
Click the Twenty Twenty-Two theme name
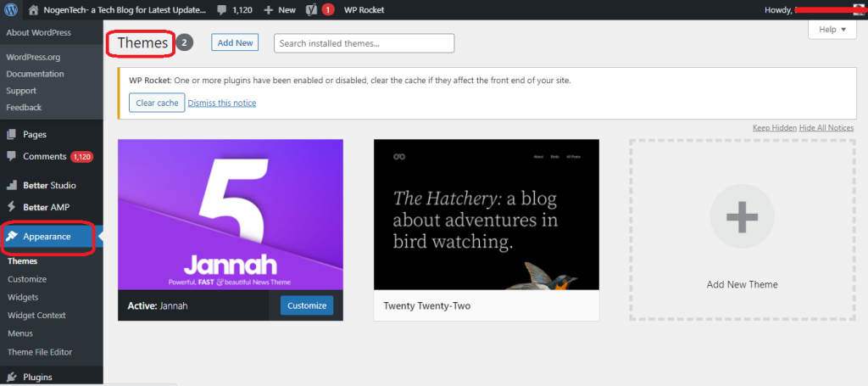(427, 305)
